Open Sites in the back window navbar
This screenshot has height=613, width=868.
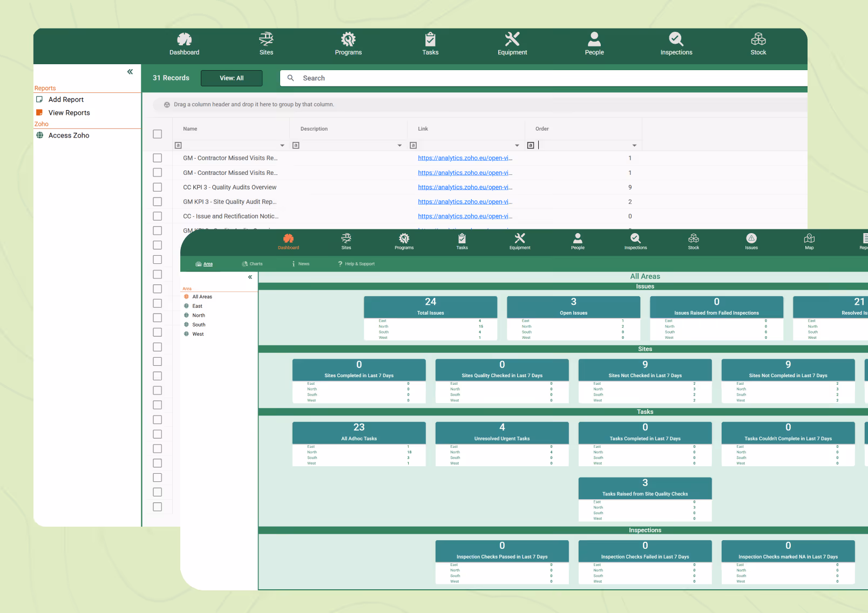pos(266,44)
